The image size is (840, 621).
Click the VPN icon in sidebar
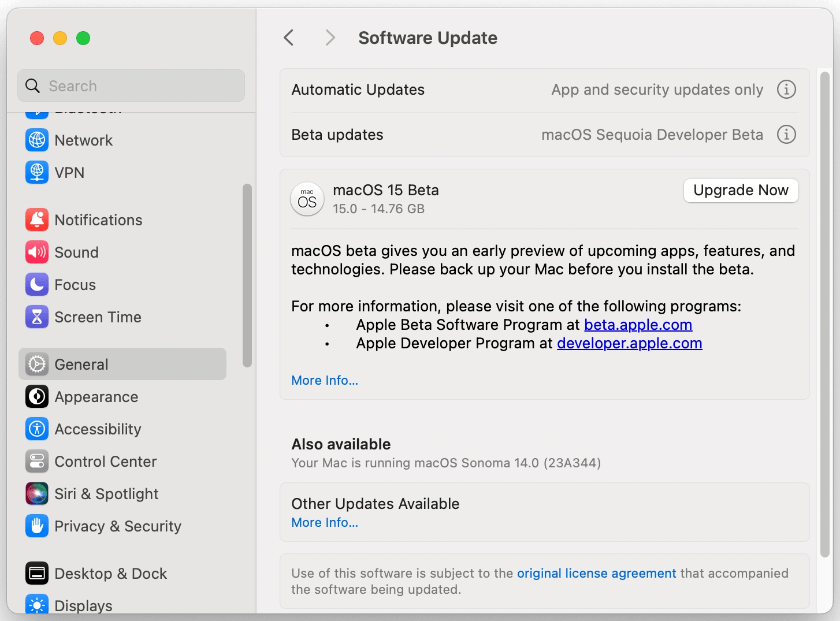37,172
